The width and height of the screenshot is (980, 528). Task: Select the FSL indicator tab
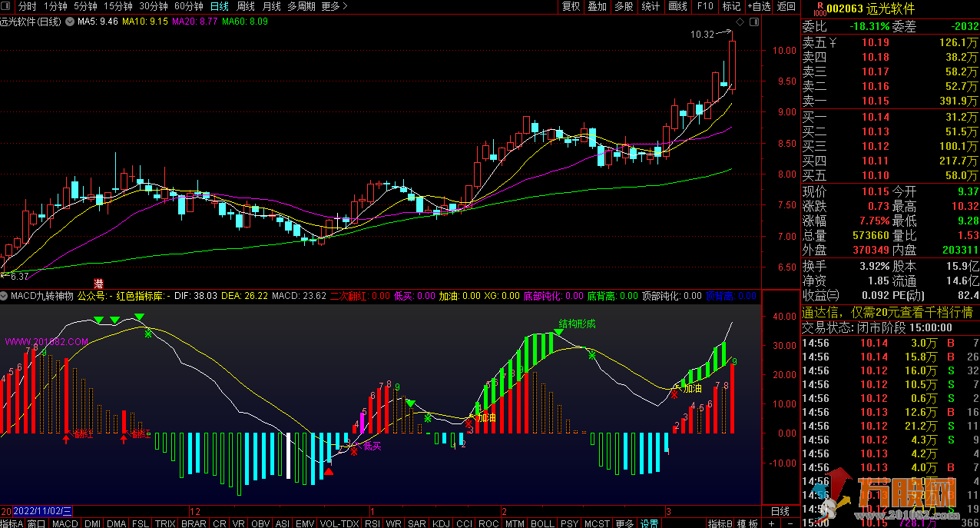(x=141, y=523)
